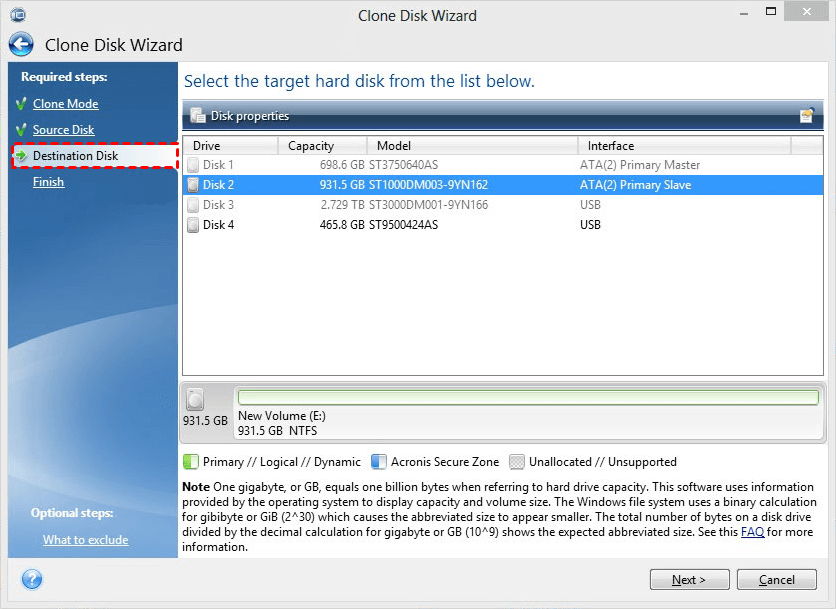The image size is (836, 609).
Task: Click the Disk 1 drive icon
Action: [193, 165]
